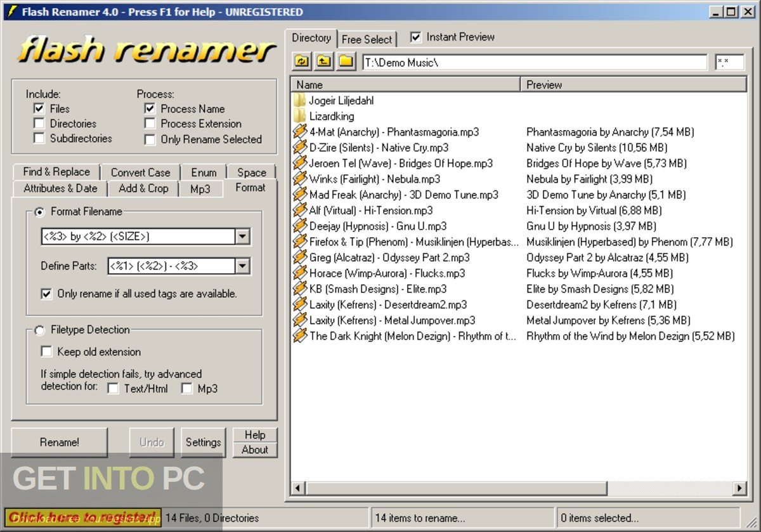Image resolution: width=761 pixels, height=532 pixels.
Task: Click icon of 4-Mat (Anarchy) - Phantasmagoria.mp3
Action: pyautogui.click(x=300, y=132)
